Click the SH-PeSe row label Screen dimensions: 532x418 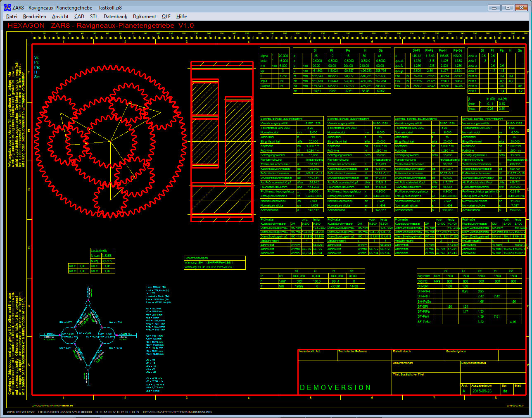tap(424, 302)
